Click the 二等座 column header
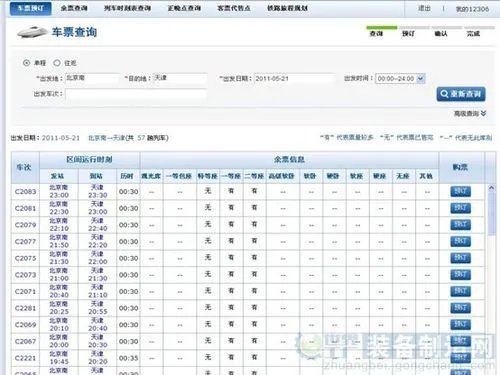 [254, 176]
